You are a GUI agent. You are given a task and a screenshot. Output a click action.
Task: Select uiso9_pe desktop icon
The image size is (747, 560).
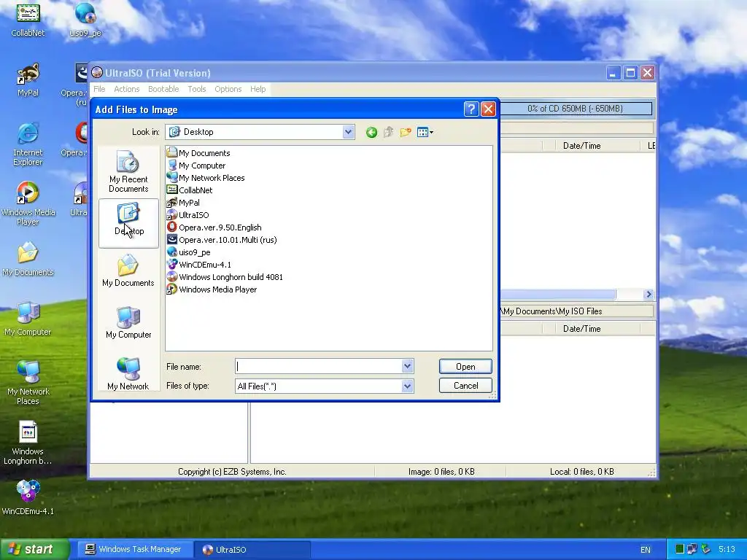tap(85, 20)
